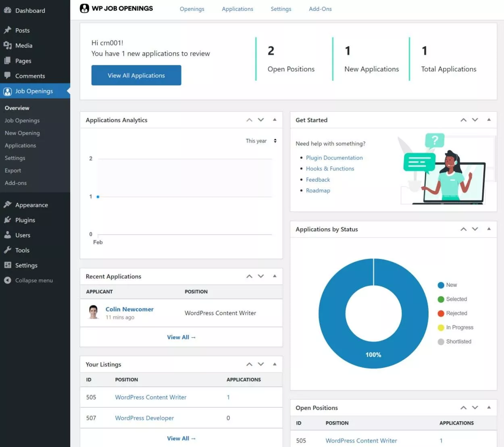Click the Tools wrench icon

7,250
